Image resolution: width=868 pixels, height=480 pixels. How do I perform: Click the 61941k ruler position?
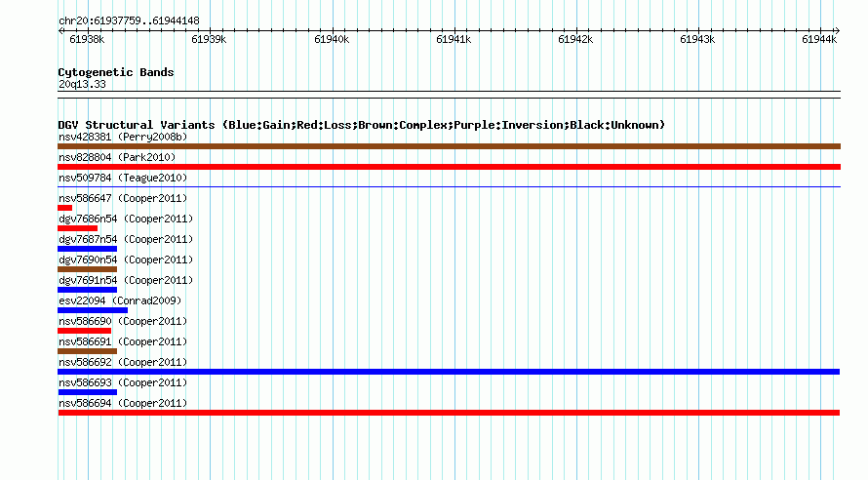click(x=454, y=39)
